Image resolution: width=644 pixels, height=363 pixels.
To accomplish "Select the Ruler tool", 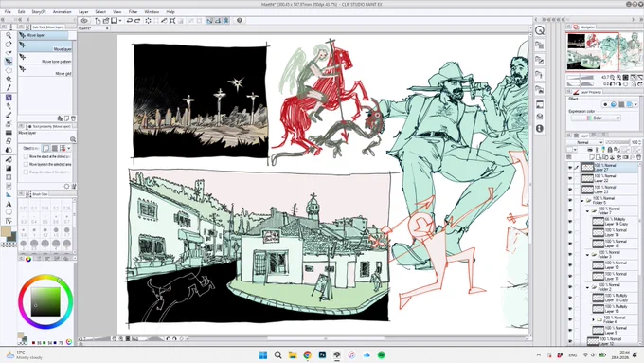I will coord(9,194).
